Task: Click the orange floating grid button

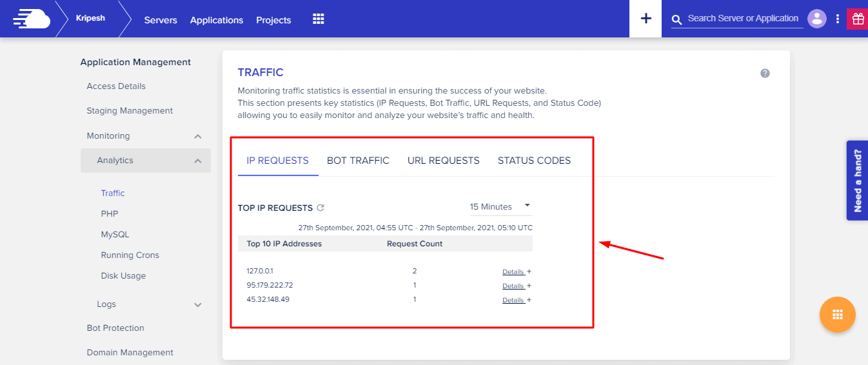Action: pyautogui.click(x=837, y=315)
